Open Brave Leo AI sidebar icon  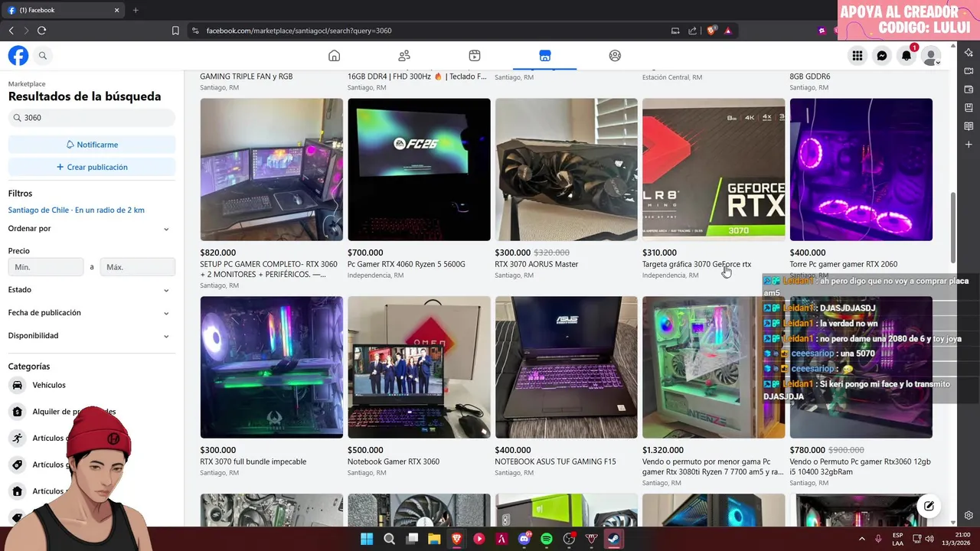click(x=969, y=53)
